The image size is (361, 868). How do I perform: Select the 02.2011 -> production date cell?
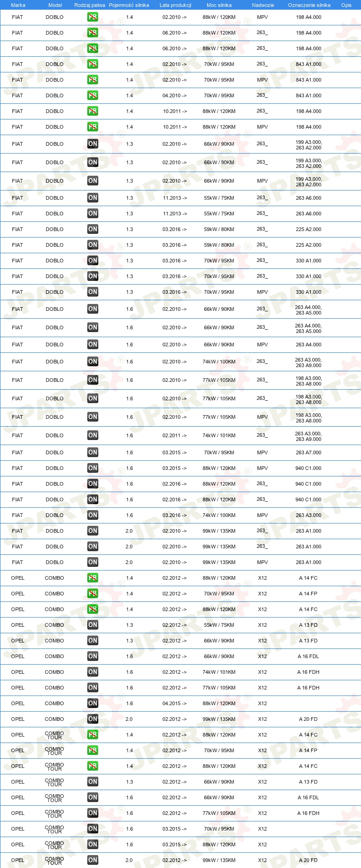pos(174,435)
